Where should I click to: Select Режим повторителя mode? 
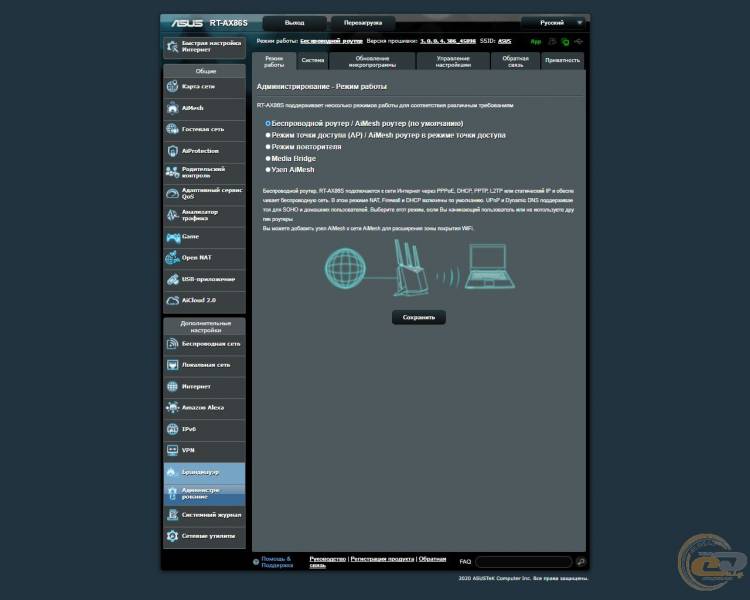[x=268, y=147]
